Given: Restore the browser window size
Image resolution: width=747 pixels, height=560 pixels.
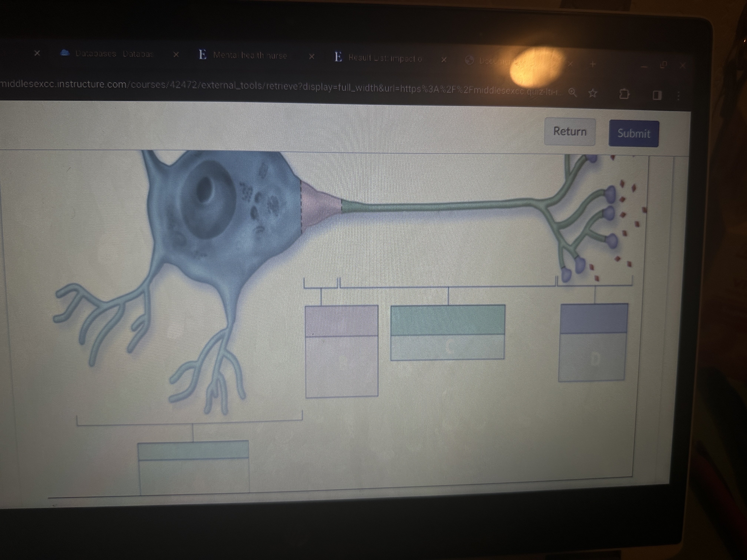Looking at the screenshot, I should (x=663, y=65).
